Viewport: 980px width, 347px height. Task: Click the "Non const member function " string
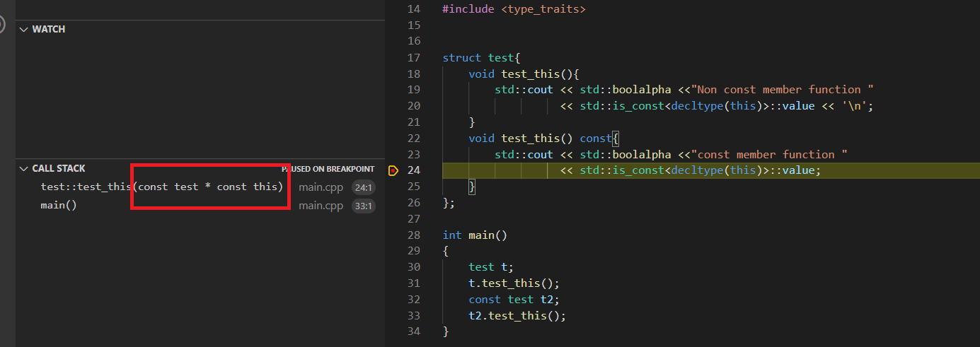pos(783,90)
